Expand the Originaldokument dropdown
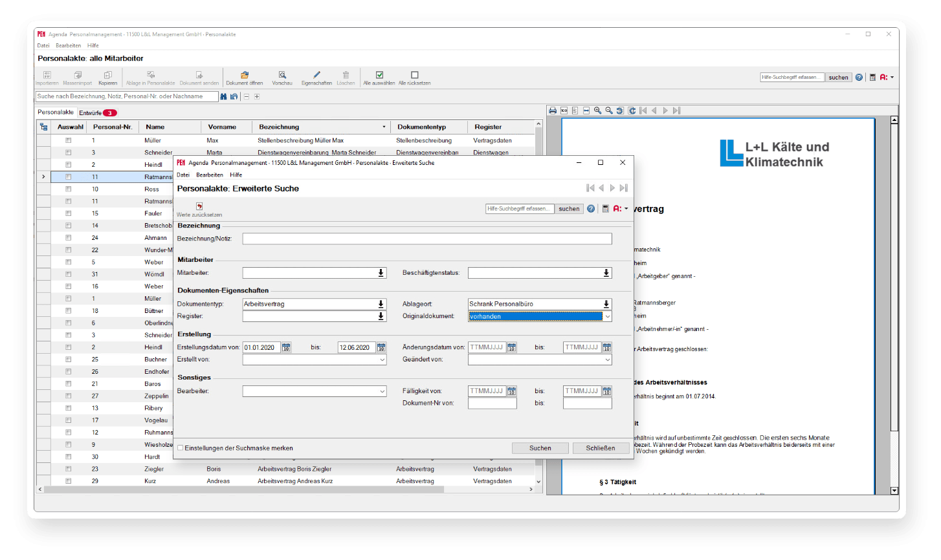Viewport: 941px width, 560px height. (x=606, y=316)
